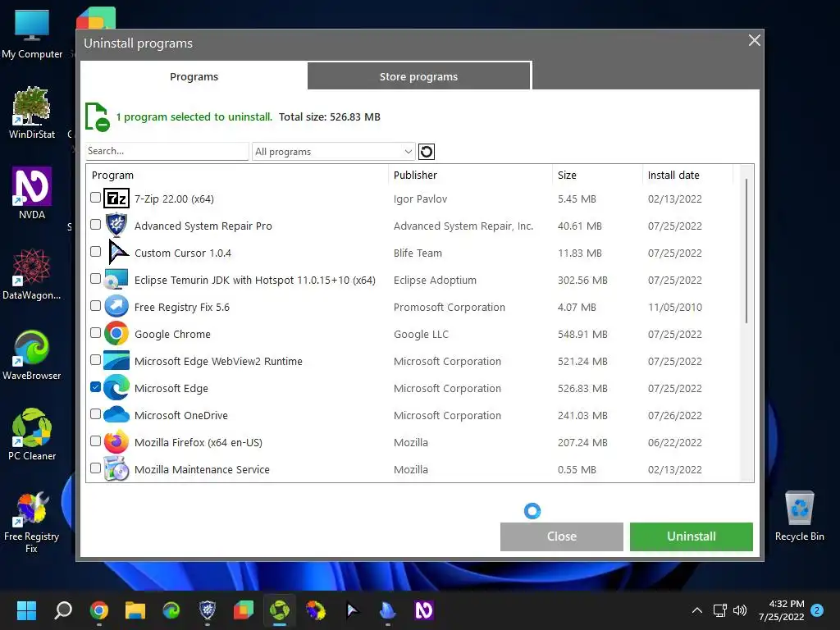Viewport: 840px width, 630px height.
Task: Uncheck the Microsoft Edge checkbox
Action: pos(95,387)
